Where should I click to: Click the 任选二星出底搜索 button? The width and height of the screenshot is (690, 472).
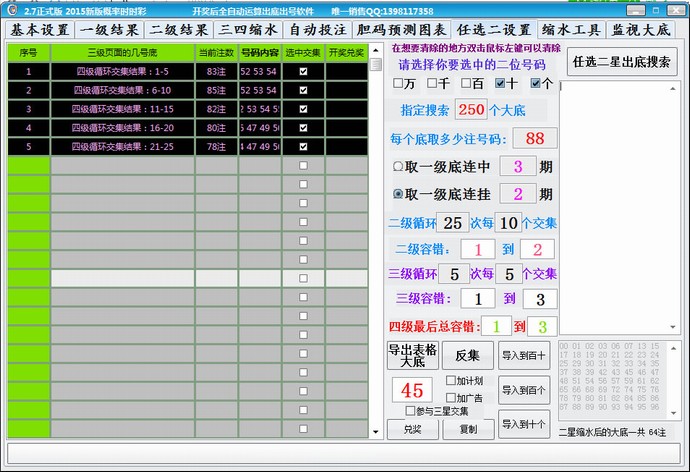[621, 62]
